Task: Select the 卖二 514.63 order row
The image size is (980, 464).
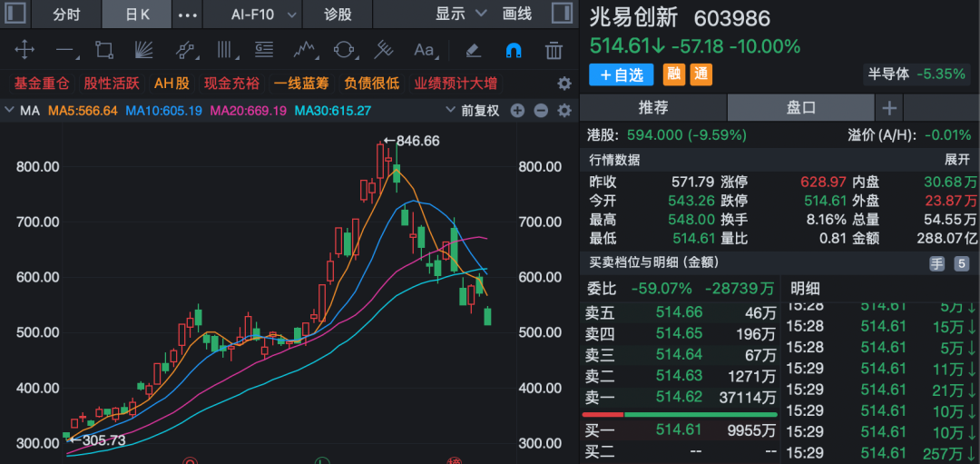Action: click(x=680, y=376)
